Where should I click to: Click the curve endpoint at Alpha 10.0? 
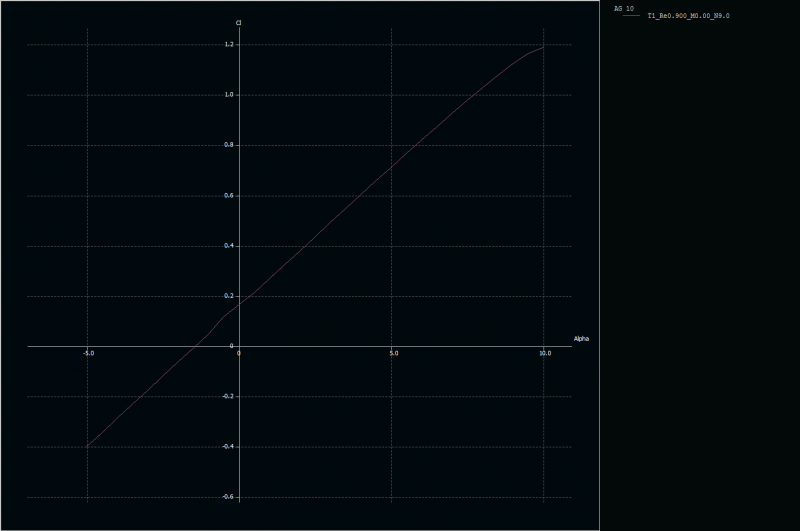(x=543, y=47)
